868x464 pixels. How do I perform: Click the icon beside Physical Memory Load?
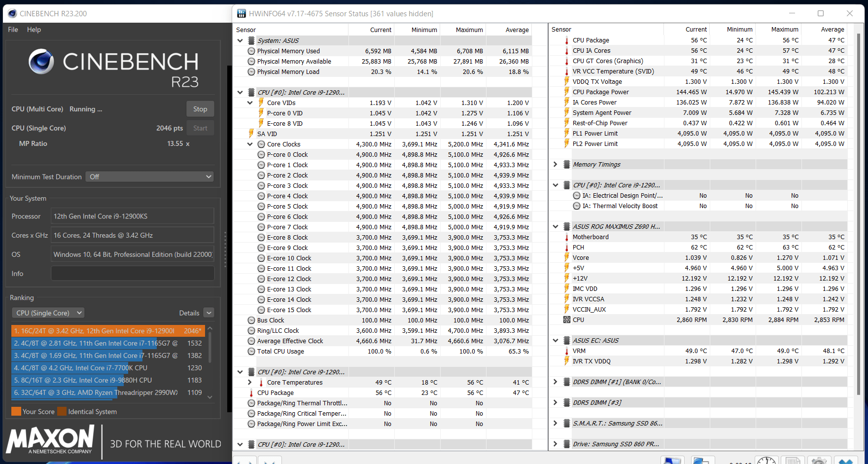[251, 72]
